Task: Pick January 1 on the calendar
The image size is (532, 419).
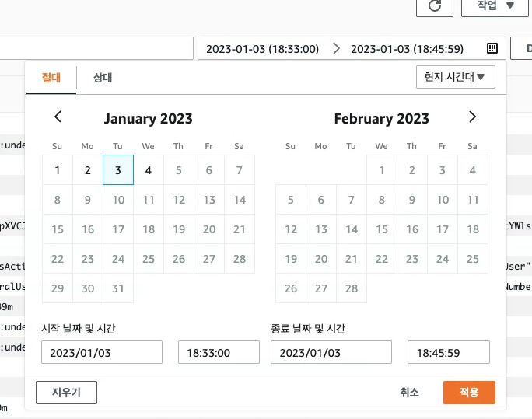Action: [x=58, y=170]
